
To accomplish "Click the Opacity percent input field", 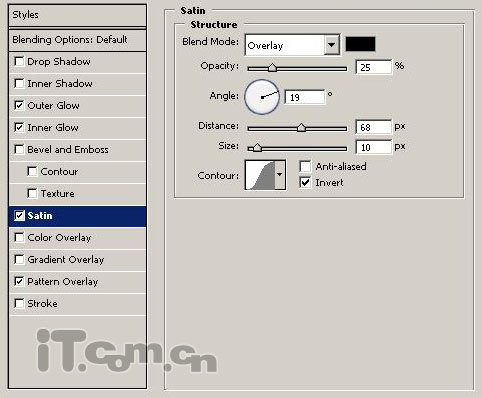I will point(373,67).
